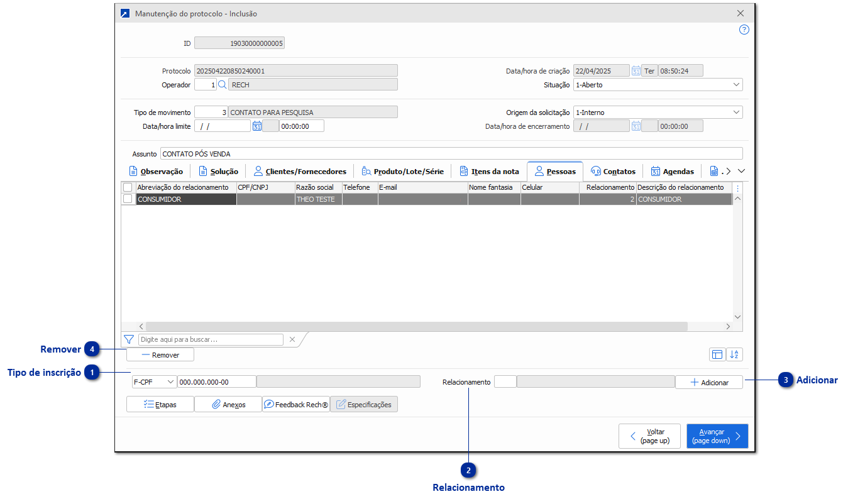This screenshot has height=504, width=848.
Task: Click the Remover button
Action: click(x=160, y=355)
